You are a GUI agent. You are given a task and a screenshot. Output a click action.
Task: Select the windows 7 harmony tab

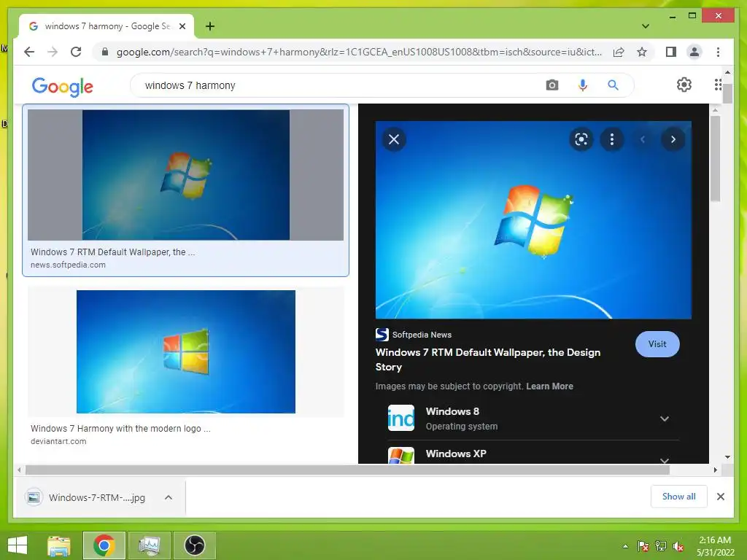pyautogui.click(x=107, y=26)
